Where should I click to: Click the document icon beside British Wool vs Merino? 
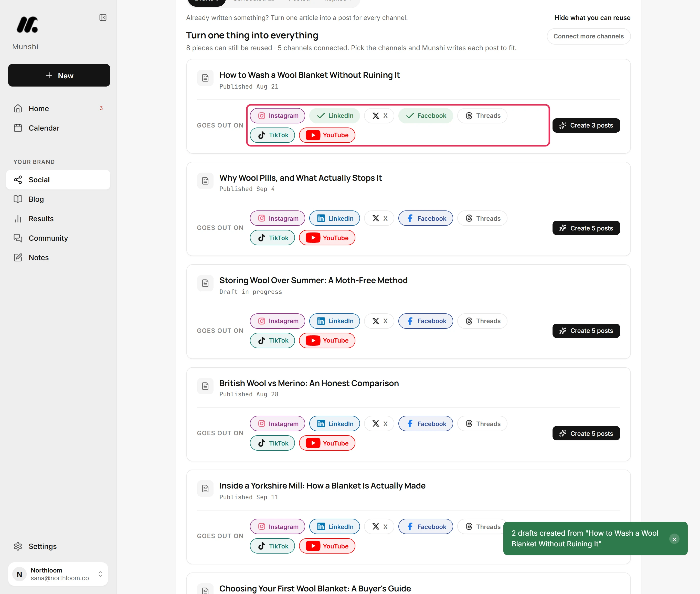[x=205, y=386]
